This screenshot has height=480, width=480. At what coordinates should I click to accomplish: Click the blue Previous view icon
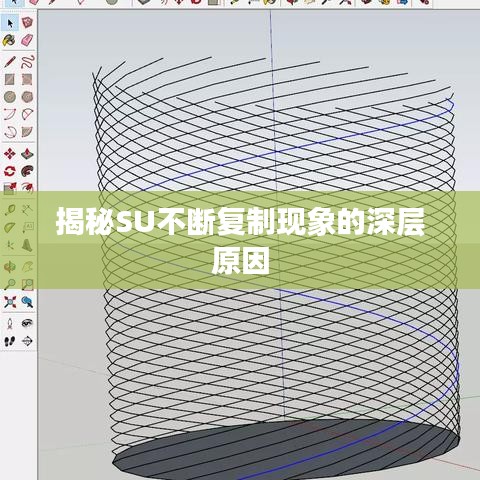point(27,302)
